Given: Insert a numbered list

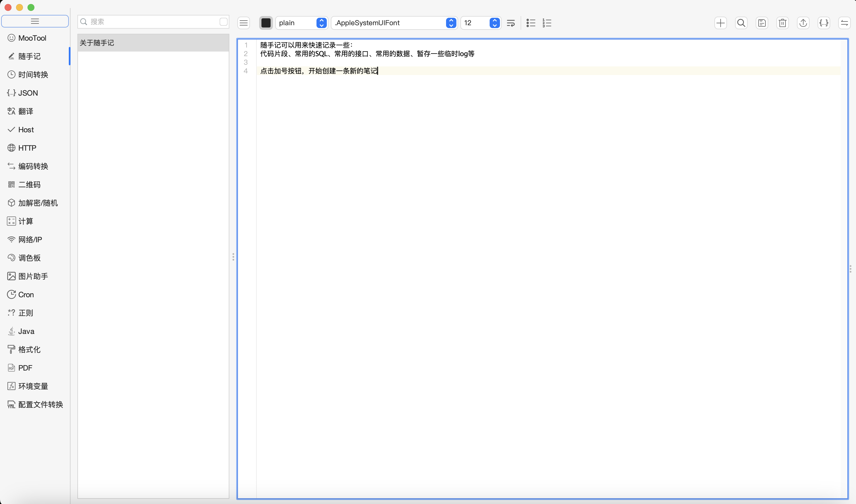Looking at the screenshot, I should (547, 23).
